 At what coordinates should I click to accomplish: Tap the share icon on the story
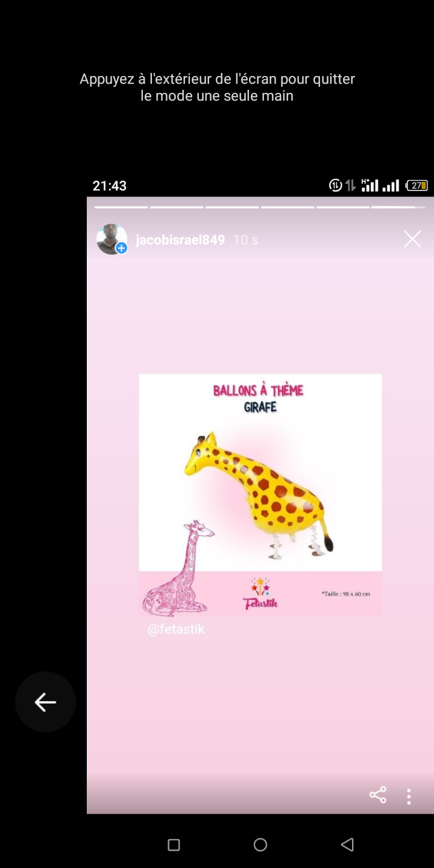pos(378,795)
